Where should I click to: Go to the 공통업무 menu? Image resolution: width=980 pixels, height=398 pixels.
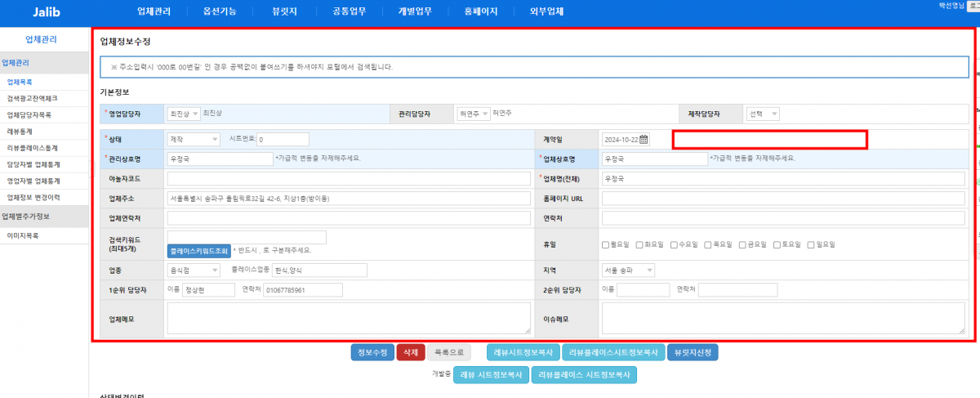click(x=350, y=11)
